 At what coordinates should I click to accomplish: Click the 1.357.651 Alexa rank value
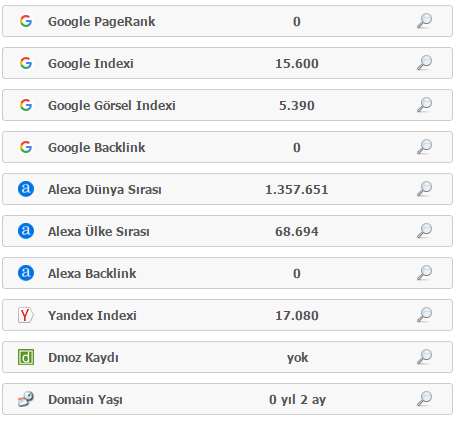(x=297, y=189)
